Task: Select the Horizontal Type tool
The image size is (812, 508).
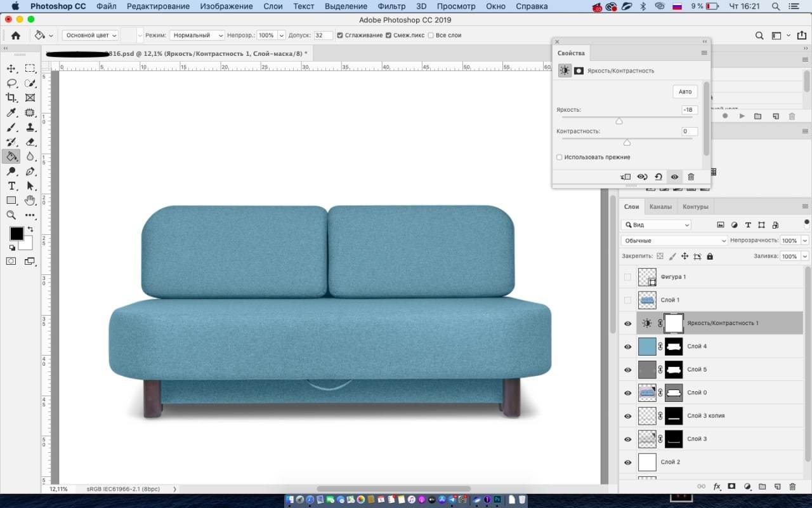Action: pos(11,186)
